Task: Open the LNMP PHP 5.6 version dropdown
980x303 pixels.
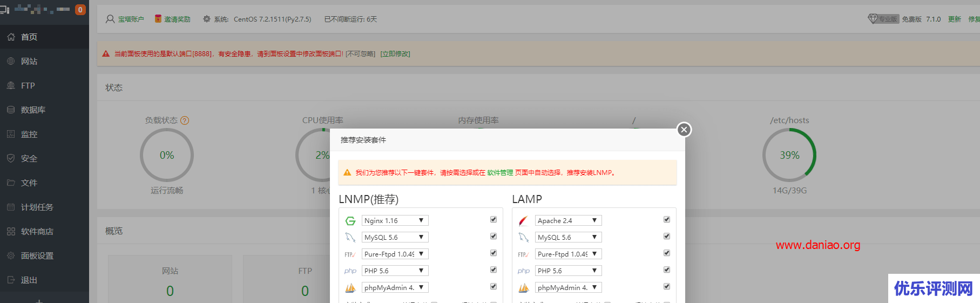Action: 395,271
